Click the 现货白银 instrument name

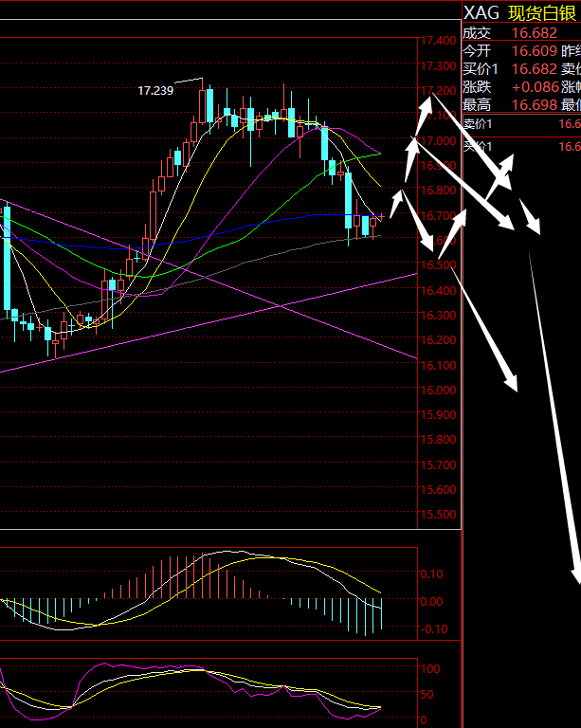(542, 13)
